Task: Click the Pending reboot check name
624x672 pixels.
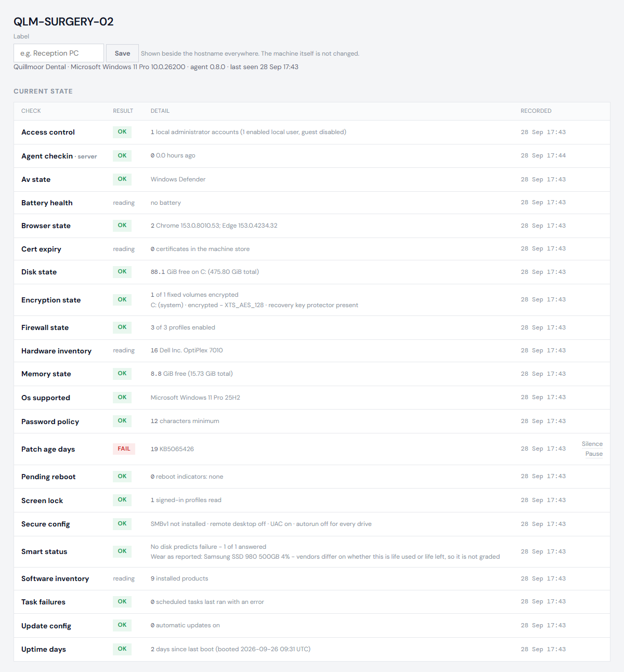Action: [x=48, y=477]
